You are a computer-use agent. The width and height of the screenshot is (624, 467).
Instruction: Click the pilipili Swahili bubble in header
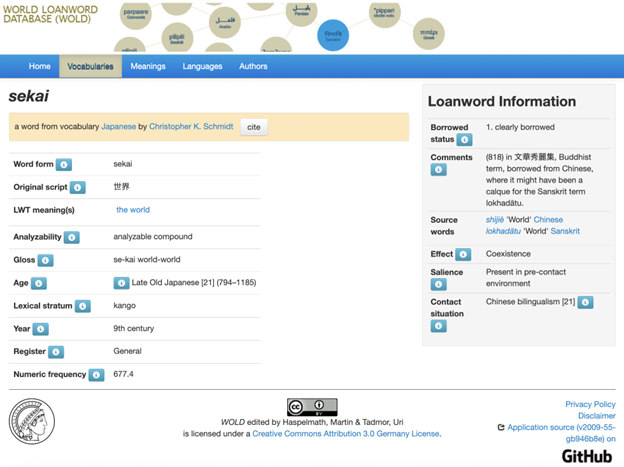(x=177, y=39)
